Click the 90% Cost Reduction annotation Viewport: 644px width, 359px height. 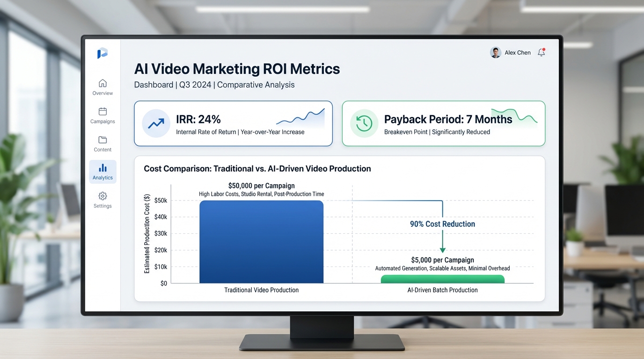[x=442, y=224]
